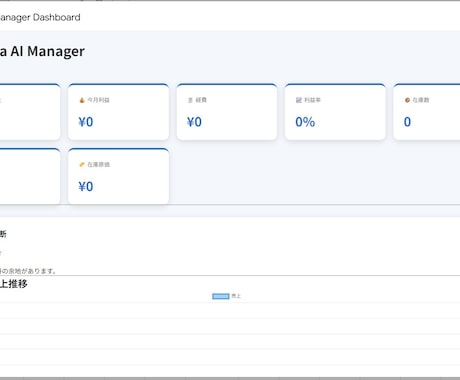Click the 売上 legend label text

(x=236, y=296)
